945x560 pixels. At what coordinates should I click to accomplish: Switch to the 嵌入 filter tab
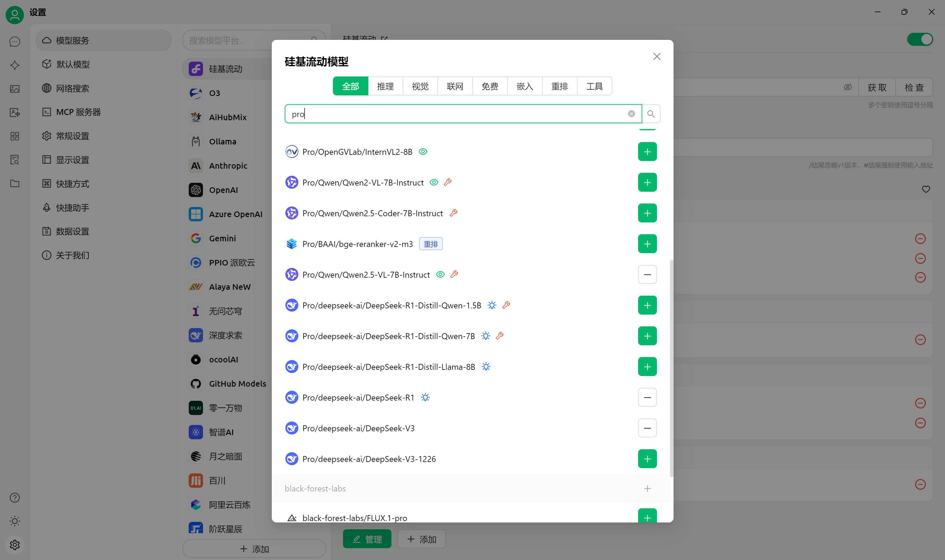[525, 87]
